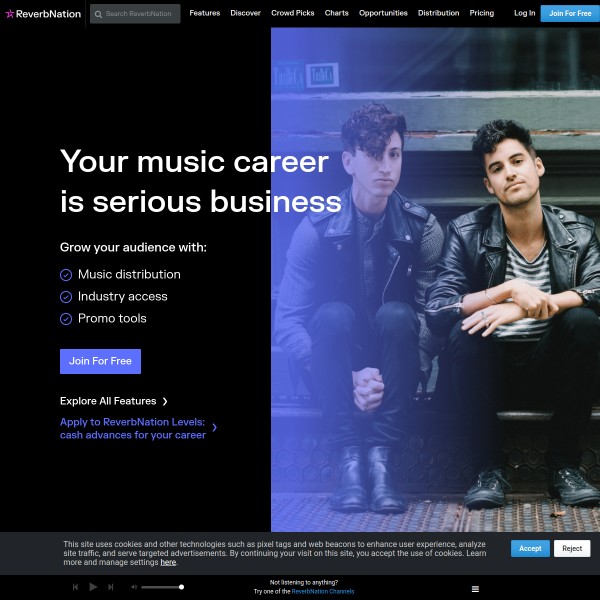Click the Log In link
This screenshot has width=600, height=600.
tap(525, 13)
